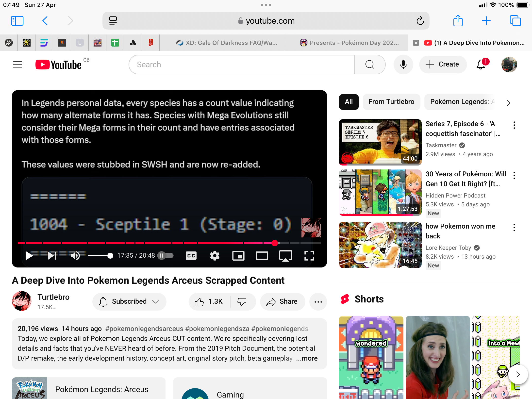This screenshot has width=532, height=399.
Task: Like the video with thumbs up
Action: click(x=209, y=302)
